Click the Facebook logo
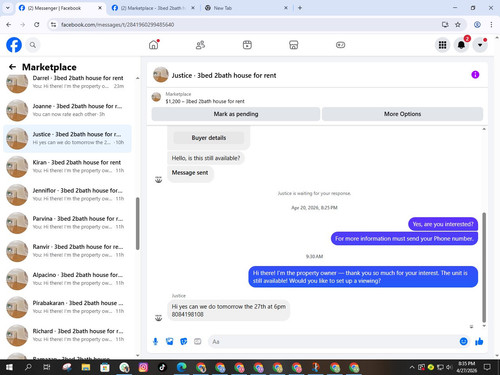 coord(14,45)
